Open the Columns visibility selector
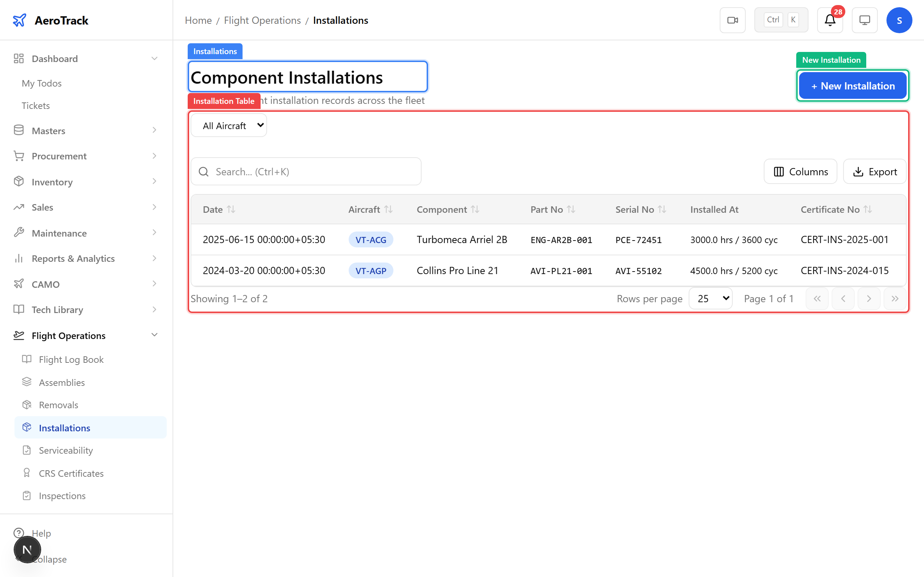 click(800, 172)
